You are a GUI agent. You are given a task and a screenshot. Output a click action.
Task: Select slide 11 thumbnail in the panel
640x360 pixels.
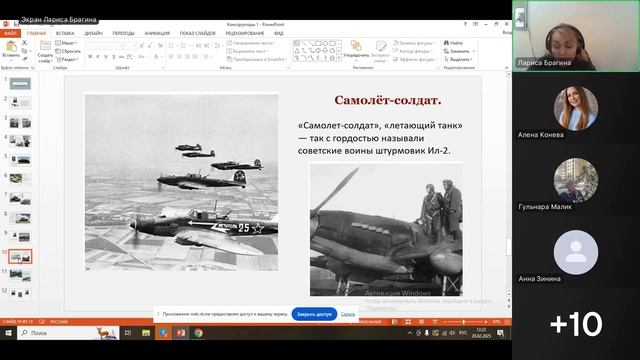pyautogui.click(x=20, y=275)
